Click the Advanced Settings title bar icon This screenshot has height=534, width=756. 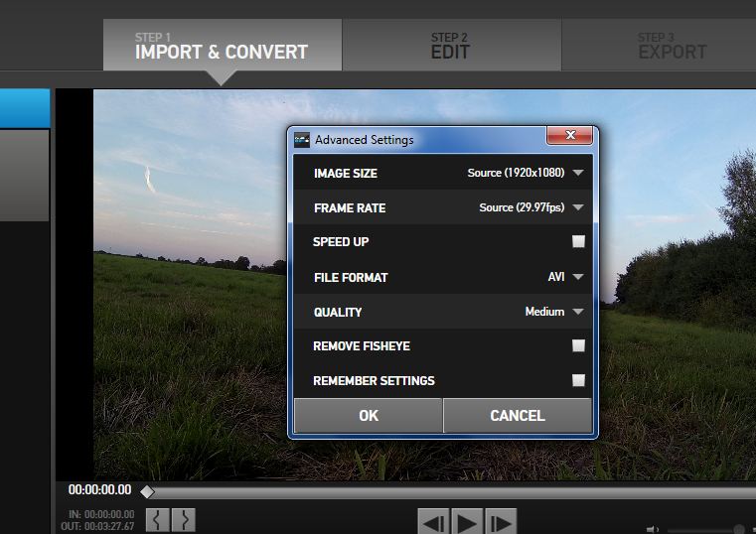(303, 140)
